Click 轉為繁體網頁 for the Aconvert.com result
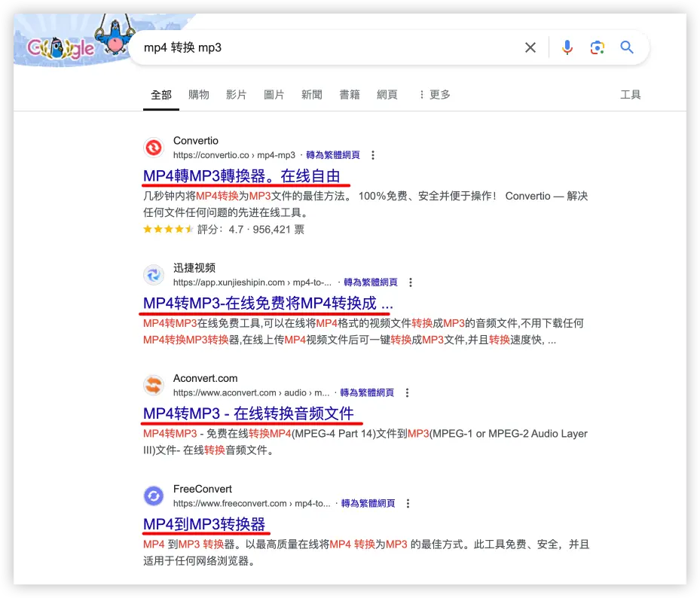Image resolution: width=700 pixels, height=598 pixels. [x=366, y=393]
